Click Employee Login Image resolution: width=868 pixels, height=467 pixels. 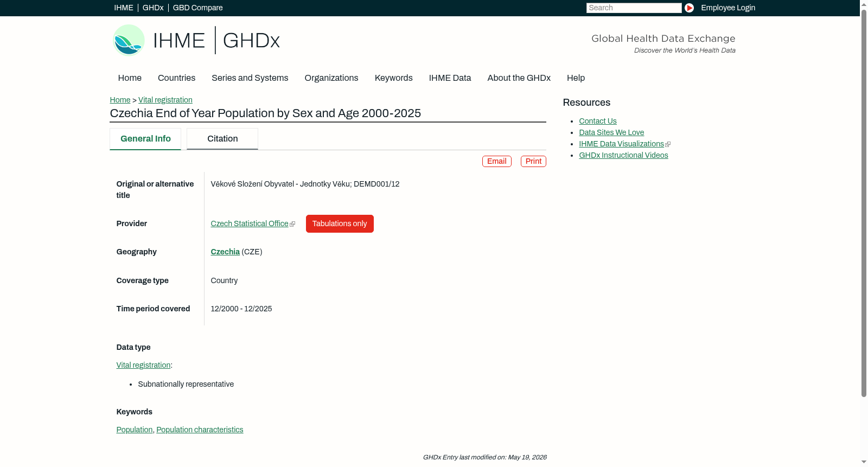[728, 8]
